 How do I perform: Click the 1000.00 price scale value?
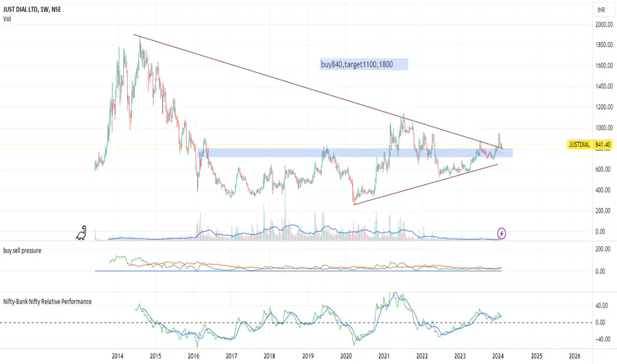[604, 128]
